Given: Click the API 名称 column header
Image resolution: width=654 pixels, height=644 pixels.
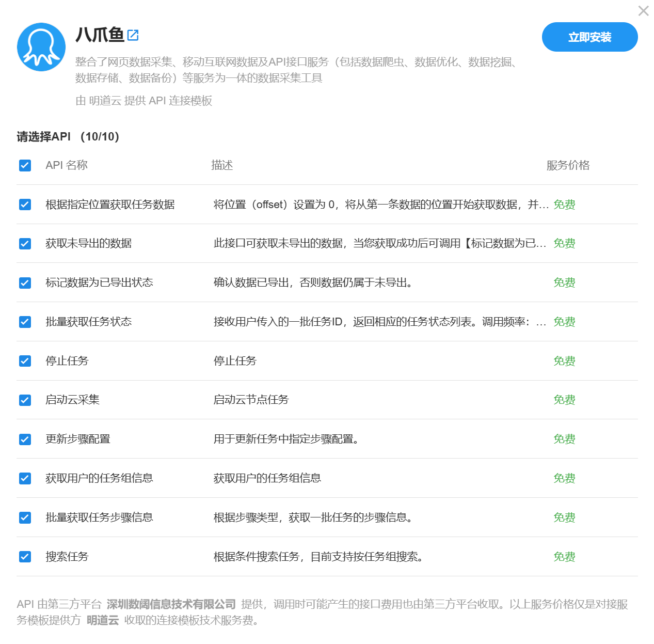Looking at the screenshot, I should [67, 165].
